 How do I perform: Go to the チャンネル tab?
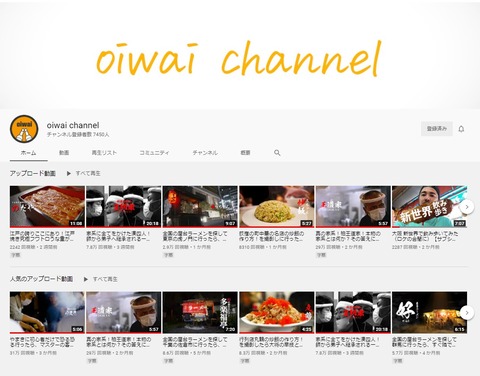click(x=205, y=153)
